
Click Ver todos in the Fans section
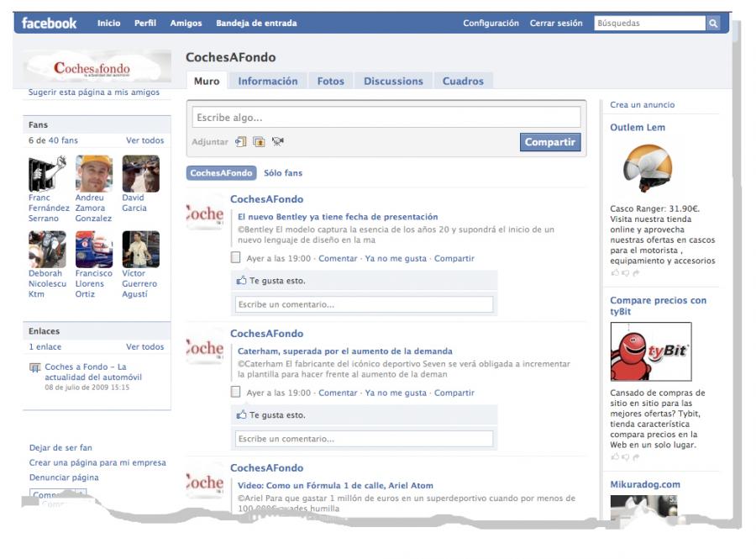tap(144, 140)
